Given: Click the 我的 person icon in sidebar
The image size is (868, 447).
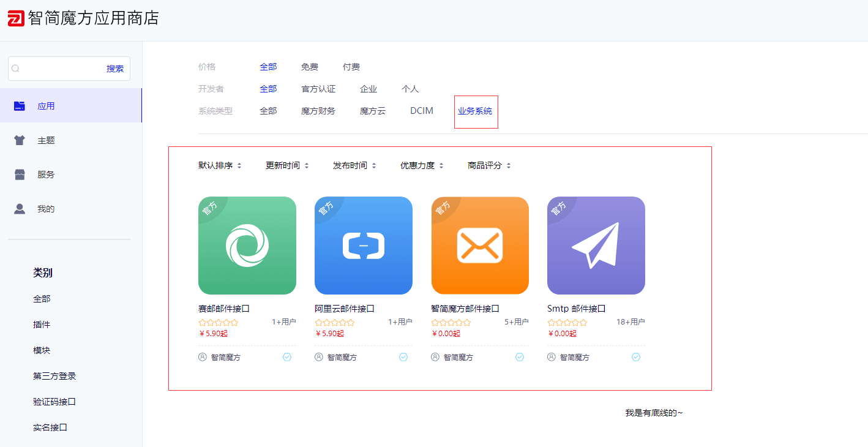Looking at the screenshot, I should [20, 209].
